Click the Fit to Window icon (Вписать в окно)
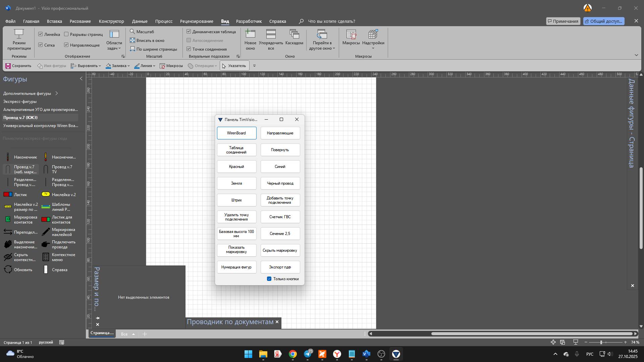644x362 pixels. pyautogui.click(x=132, y=40)
